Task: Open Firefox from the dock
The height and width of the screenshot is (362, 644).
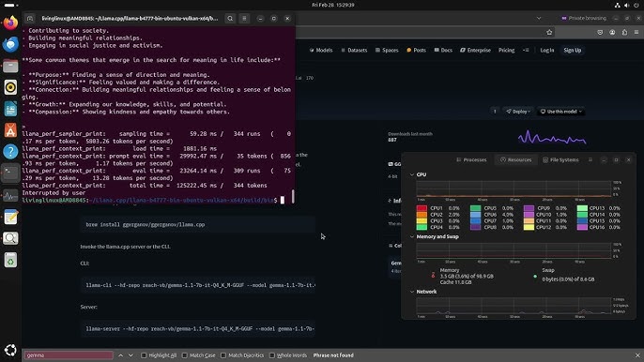Action: 10,23
